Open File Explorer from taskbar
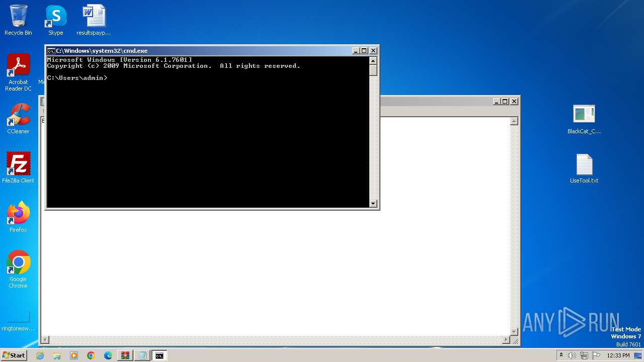This screenshot has height=362, width=644. click(x=57, y=355)
